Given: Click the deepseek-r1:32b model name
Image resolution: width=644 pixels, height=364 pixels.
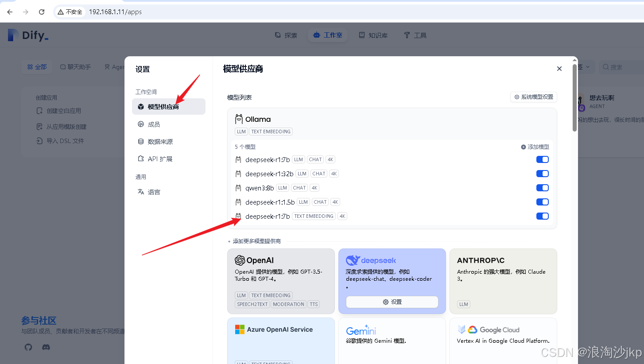Looking at the screenshot, I should [x=269, y=174].
